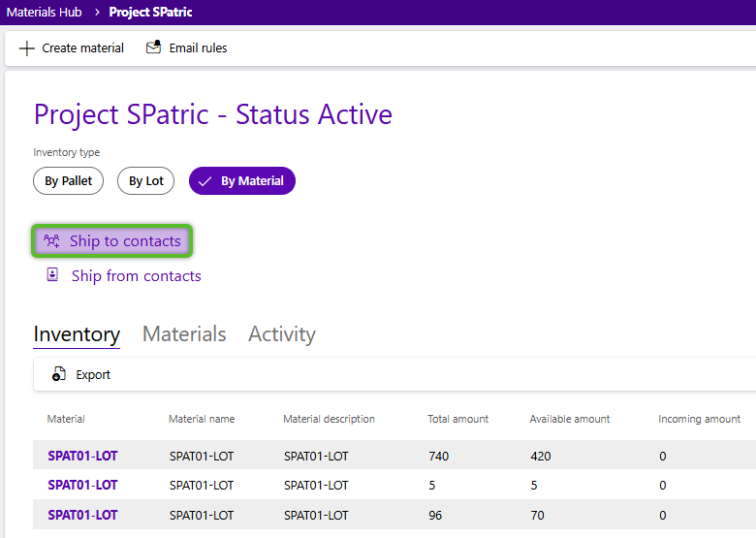The width and height of the screenshot is (756, 538).
Task: Click the plus icon beside Create material
Action: point(26,48)
